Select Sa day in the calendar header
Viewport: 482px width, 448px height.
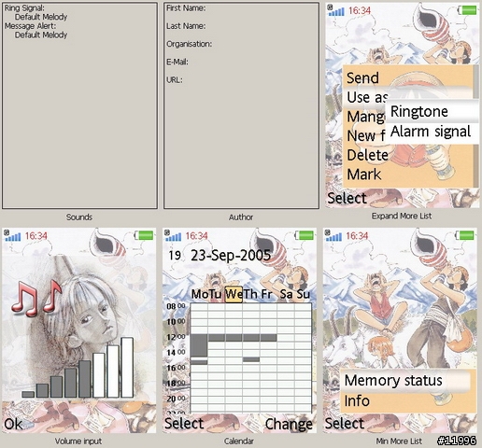point(286,294)
